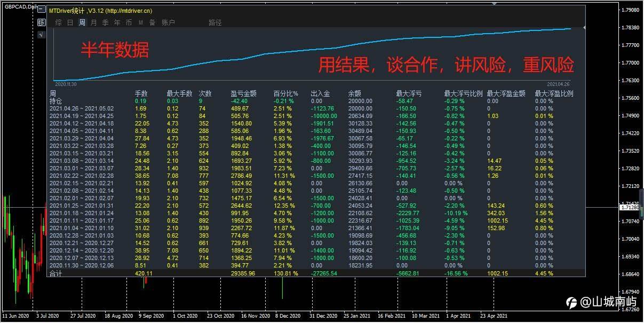Viewport: 644px width, 323px height.
Task: Open the mtdriver.cn link in title
Action: pyautogui.click(x=129, y=10)
